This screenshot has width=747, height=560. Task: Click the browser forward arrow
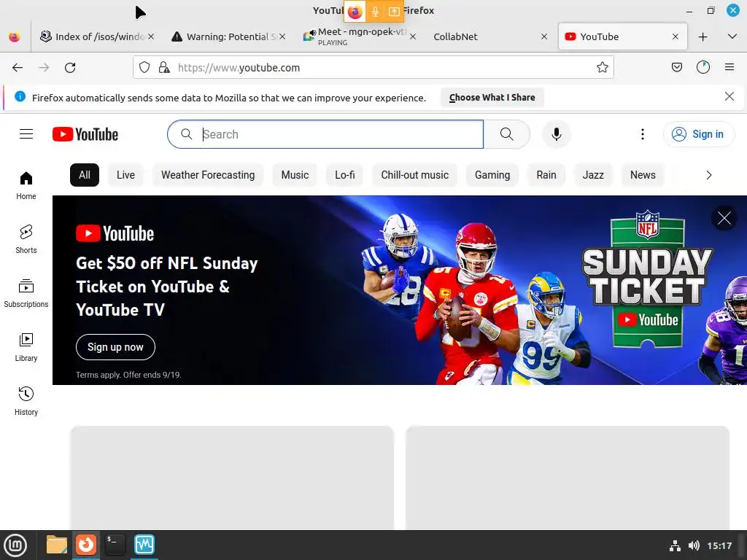(x=44, y=68)
